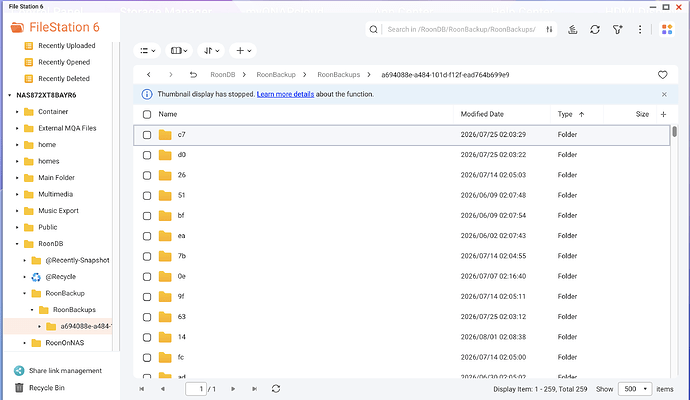The image size is (690, 400).
Task: Select RoonDB in the breadcrumb
Action: tap(223, 75)
